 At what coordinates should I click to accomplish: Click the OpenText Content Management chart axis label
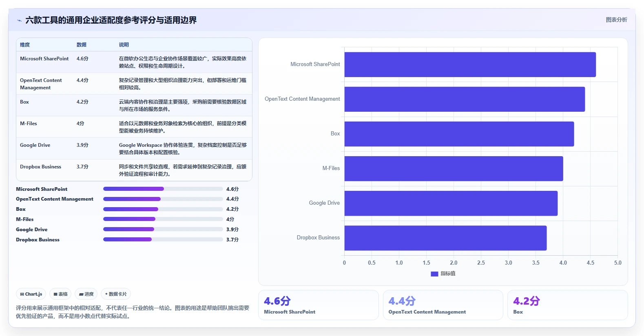click(302, 99)
